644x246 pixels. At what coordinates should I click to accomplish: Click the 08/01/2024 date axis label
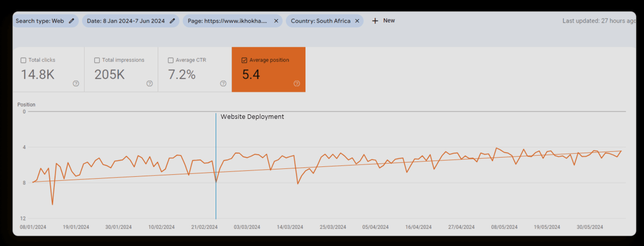tap(33, 227)
